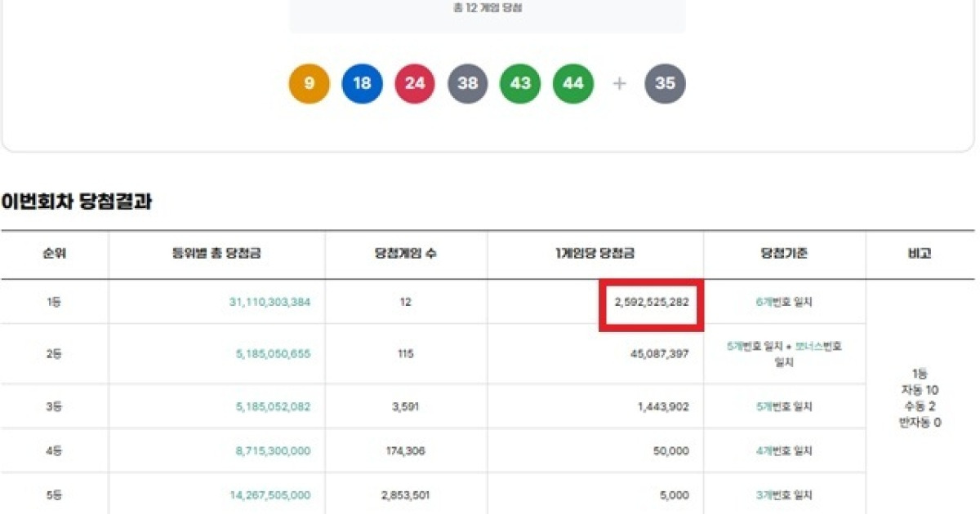Click the 45,087,397 second-rank prize cell
The width and height of the screenshot is (980, 514).
[658, 354]
